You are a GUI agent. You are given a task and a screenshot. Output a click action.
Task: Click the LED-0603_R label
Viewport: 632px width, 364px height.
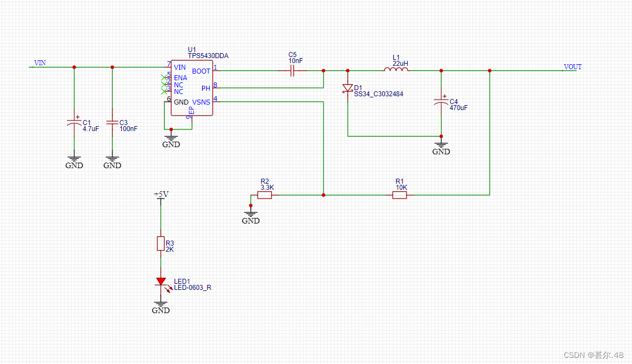tap(193, 288)
